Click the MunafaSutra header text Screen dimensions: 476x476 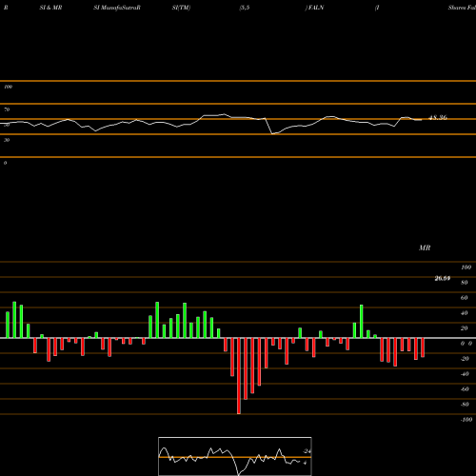(119, 8)
